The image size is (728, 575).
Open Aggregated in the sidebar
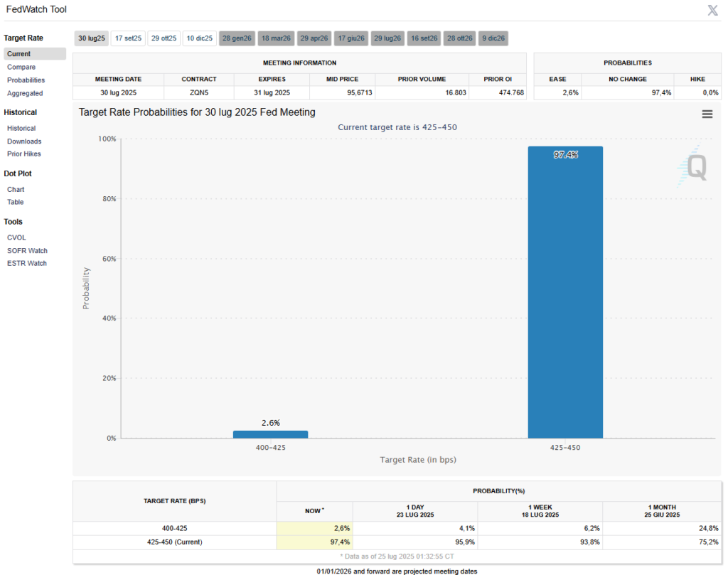click(25, 93)
